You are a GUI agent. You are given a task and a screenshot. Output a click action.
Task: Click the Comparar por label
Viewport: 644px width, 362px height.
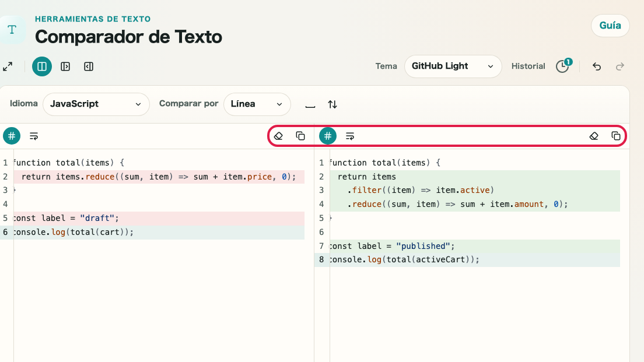188,103
